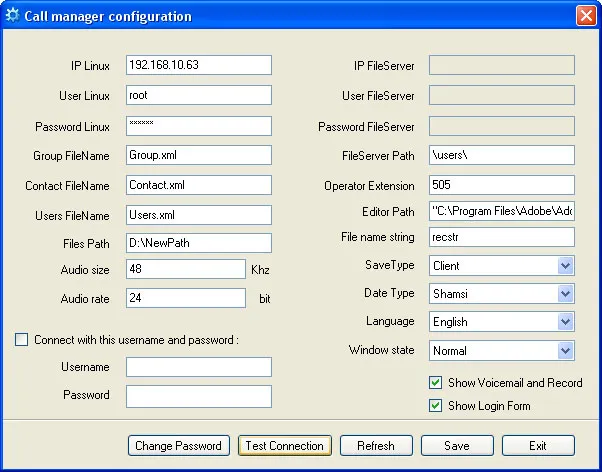Click the 'Audio size' label
602x472 pixels.
[85, 270]
